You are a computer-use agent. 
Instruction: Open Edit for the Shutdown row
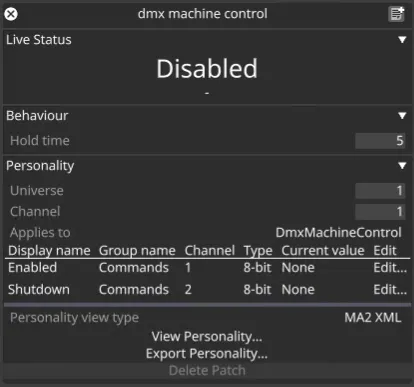[x=390, y=290]
